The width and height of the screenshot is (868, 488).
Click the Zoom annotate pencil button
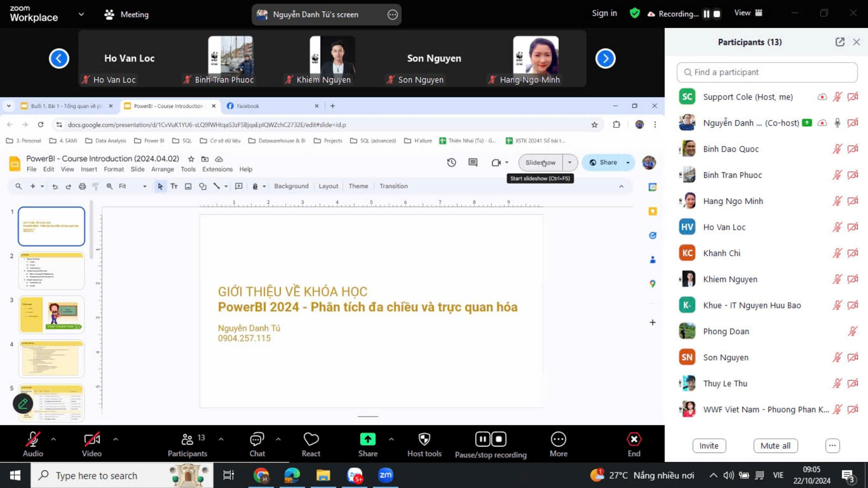[x=23, y=404]
